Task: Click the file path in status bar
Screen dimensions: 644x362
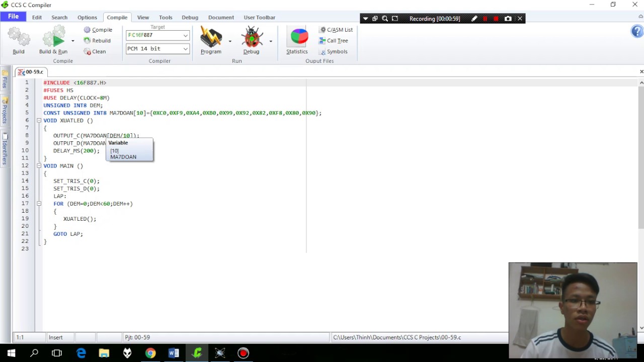Action: click(397, 337)
